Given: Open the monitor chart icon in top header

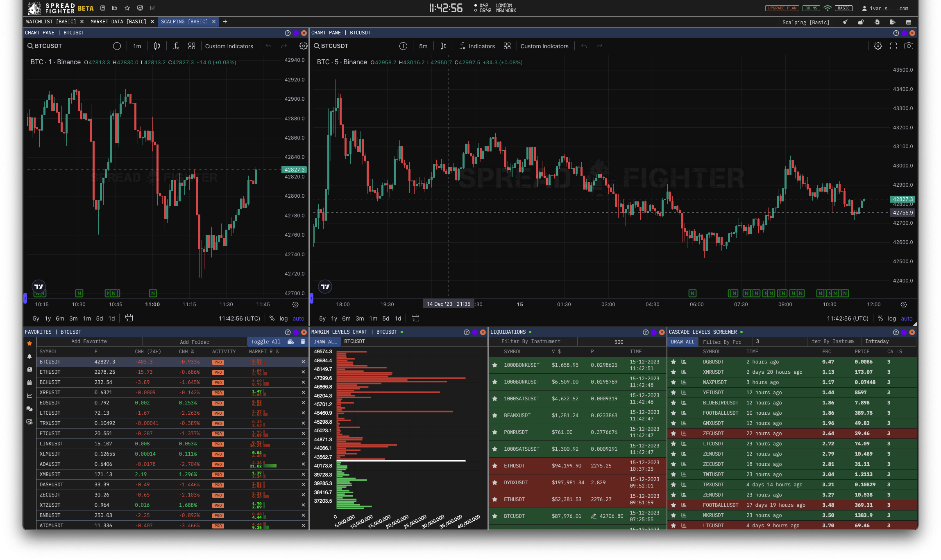Looking at the screenshot, I should [140, 8].
